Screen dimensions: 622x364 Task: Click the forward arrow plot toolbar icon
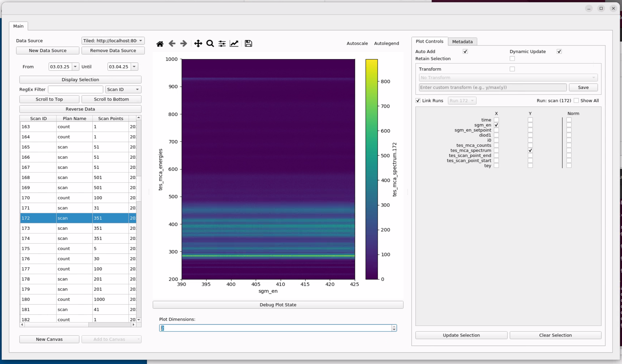pyautogui.click(x=184, y=44)
